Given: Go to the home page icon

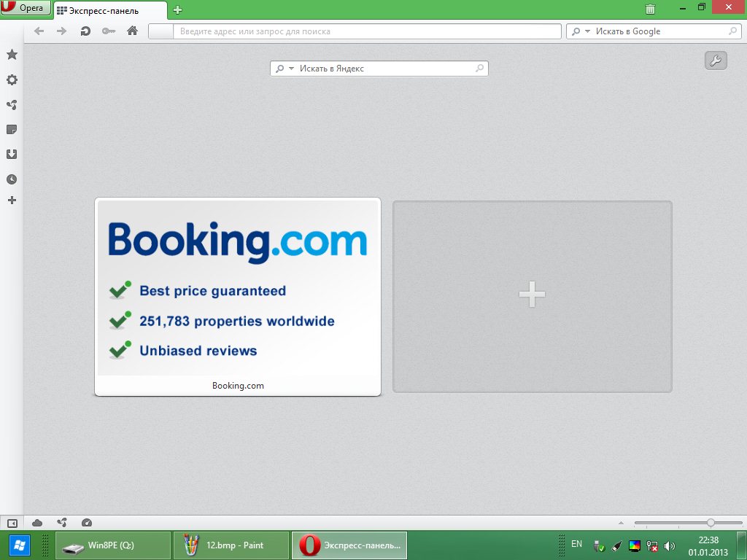Looking at the screenshot, I should click(132, 31).
